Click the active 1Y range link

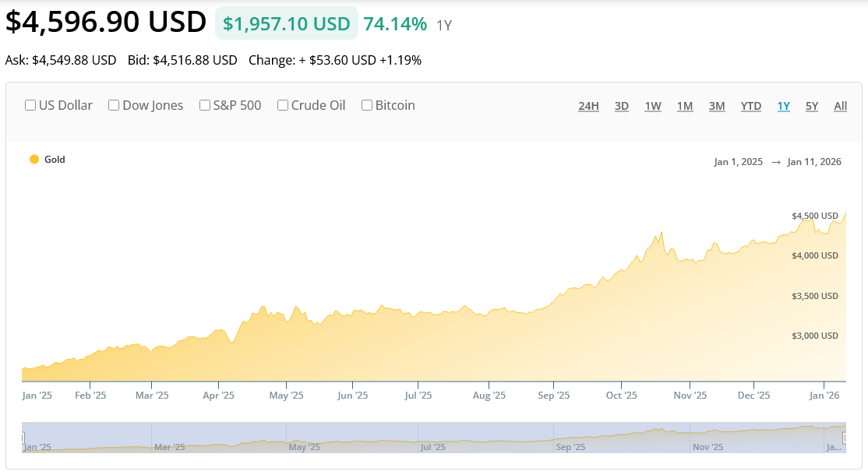tap(783, 106)
